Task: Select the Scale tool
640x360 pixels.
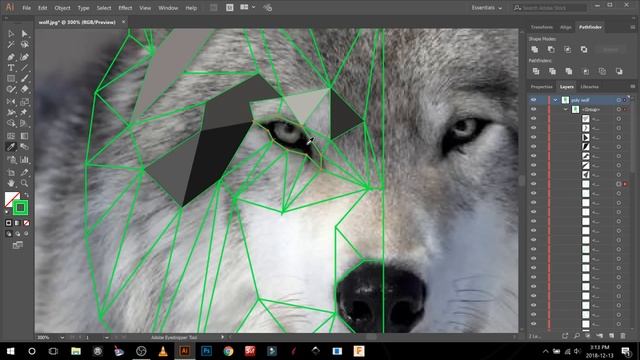Action: tap(24, 102)
